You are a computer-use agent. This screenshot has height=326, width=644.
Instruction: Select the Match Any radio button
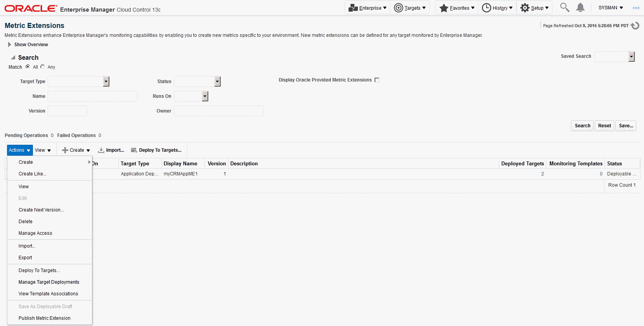(42, 67)
